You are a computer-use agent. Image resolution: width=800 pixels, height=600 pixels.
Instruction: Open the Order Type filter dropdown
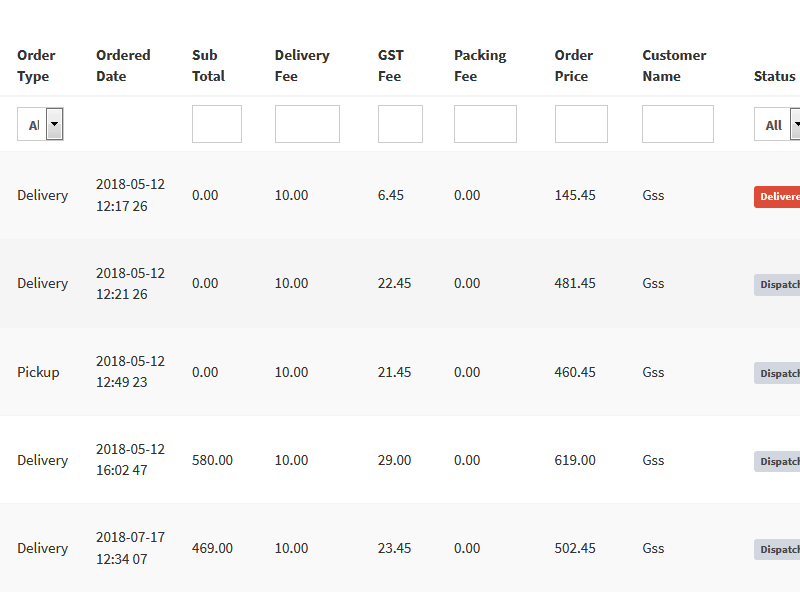[x=40, y=125]
